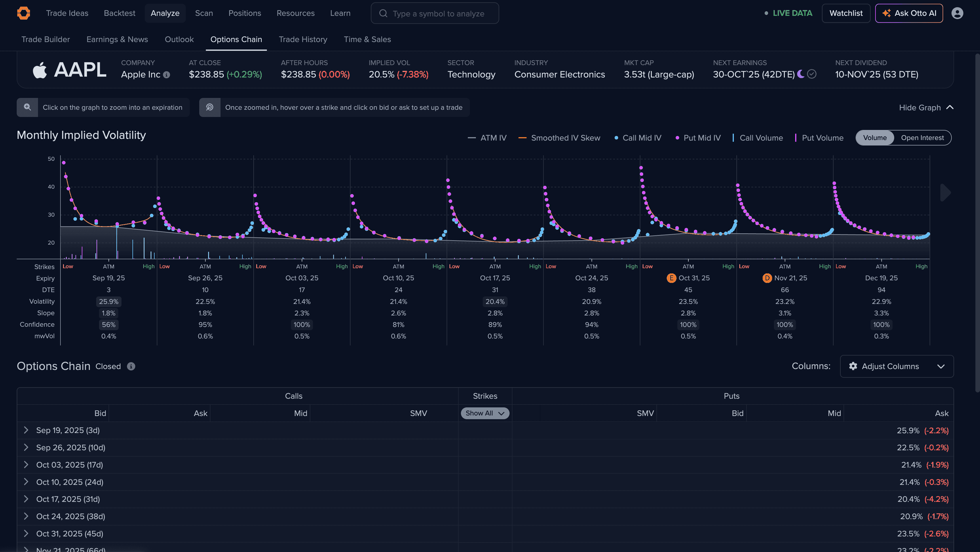Open the Watchlist button
This screenshot has width=980, height=552.
(846, 13)
